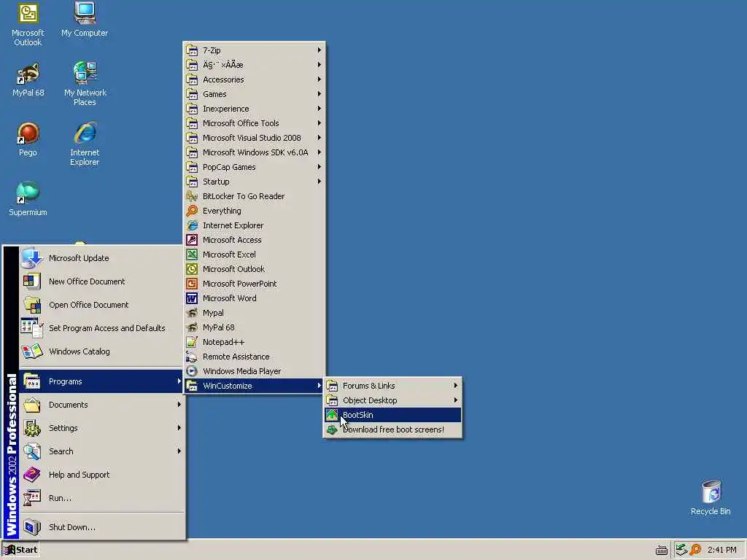Select Recycle Bin desktop icon
The height and width of the screenshot is (560, 747).
tap(711, 491)
